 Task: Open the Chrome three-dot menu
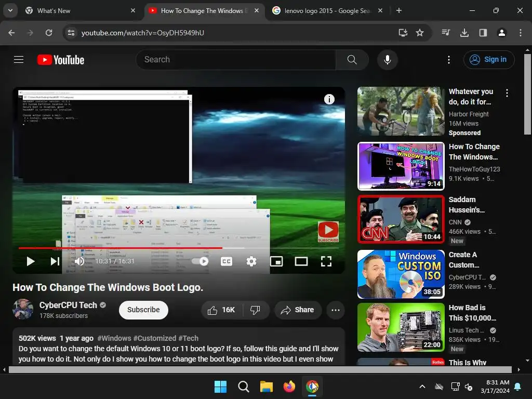tap(521, 33)
